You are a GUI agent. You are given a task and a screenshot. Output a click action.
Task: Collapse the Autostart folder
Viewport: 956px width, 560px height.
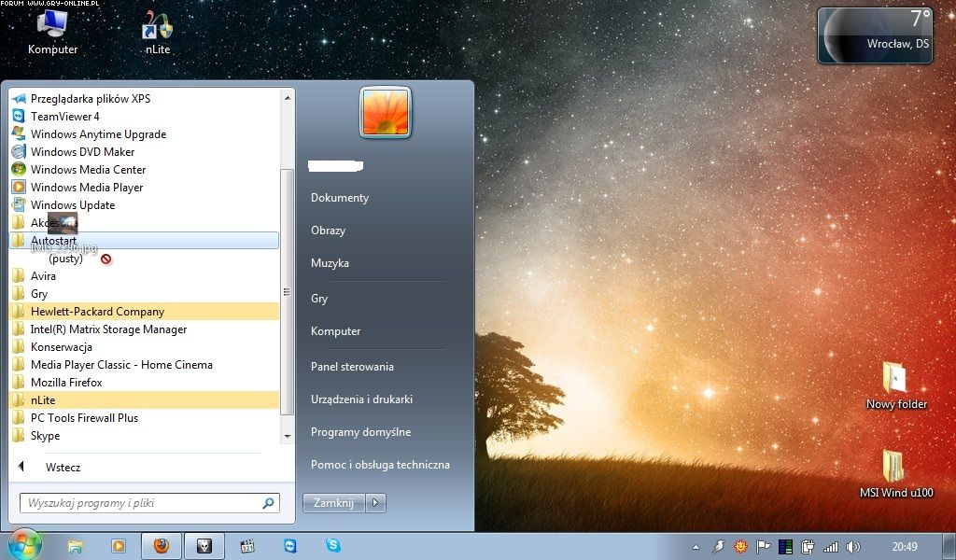point(145,240)
